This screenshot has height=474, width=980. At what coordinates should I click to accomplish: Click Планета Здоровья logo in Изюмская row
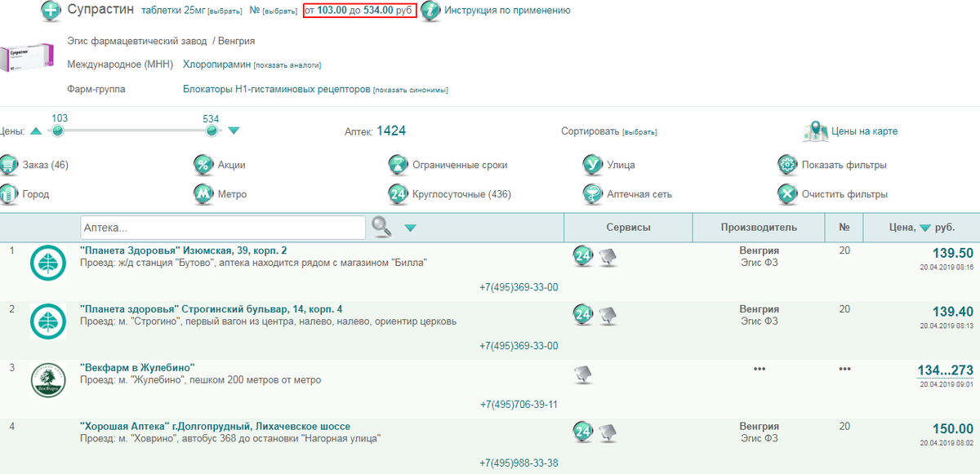tap(48, 263)
